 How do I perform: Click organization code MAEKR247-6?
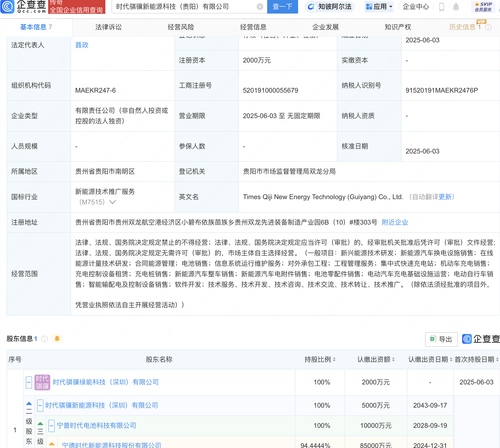pyautogui.click(x=95, y=90)
